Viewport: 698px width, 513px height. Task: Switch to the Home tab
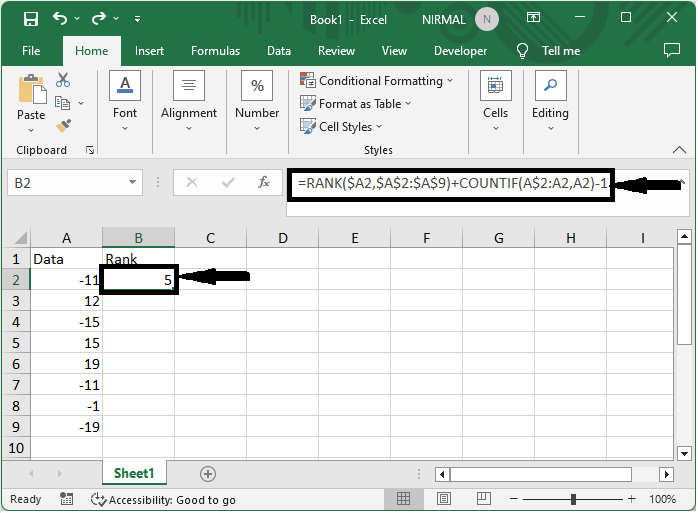click(x=92, y=51)
